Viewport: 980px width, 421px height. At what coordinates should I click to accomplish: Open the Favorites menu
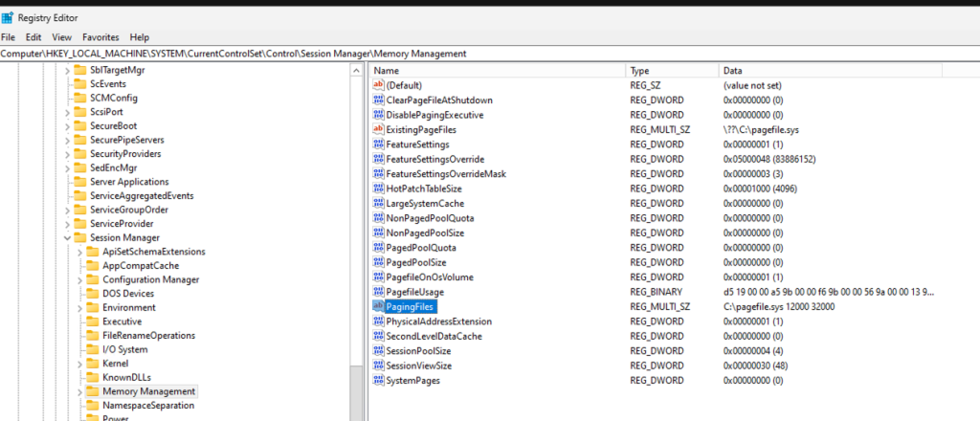click(100, 36)
